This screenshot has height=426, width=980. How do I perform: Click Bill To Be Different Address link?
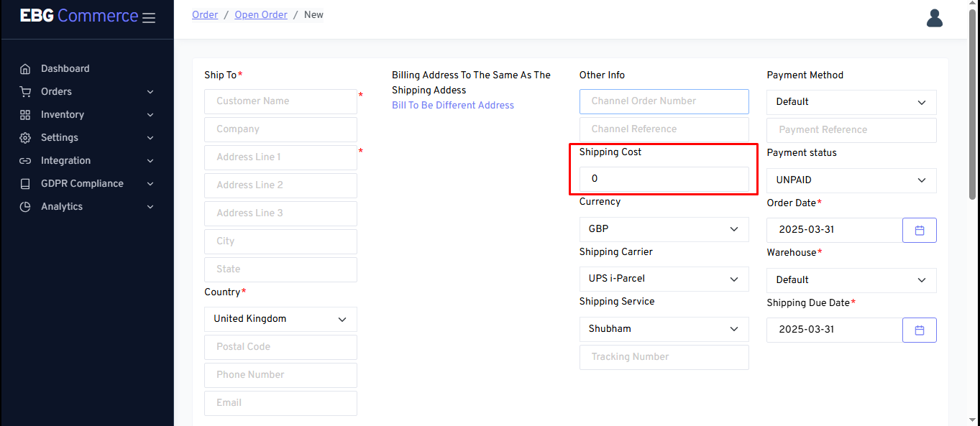[453, 106]
